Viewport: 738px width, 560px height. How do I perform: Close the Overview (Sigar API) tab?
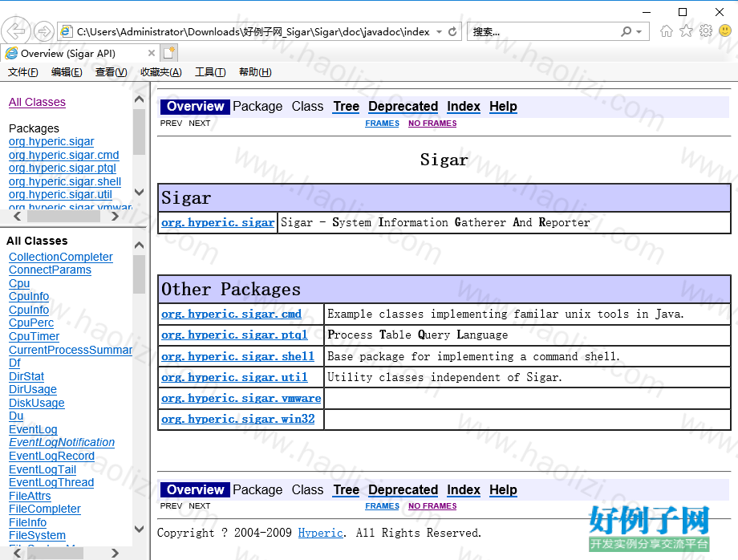[x=152, y=53]
